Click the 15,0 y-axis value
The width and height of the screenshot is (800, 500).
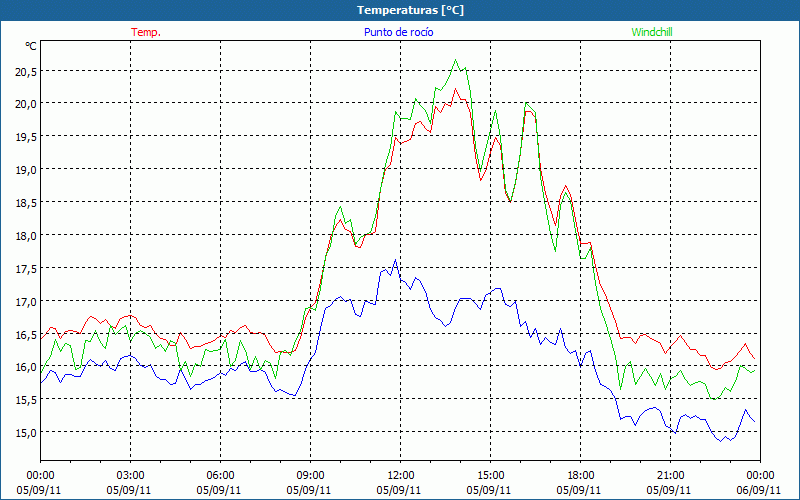point(26,433)
